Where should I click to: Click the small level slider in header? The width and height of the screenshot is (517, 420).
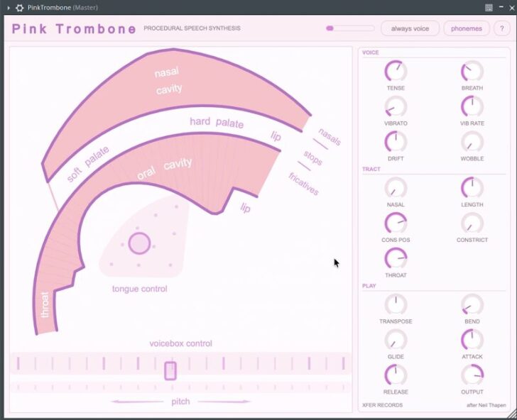pyautogui.click(x=350, y=28)
